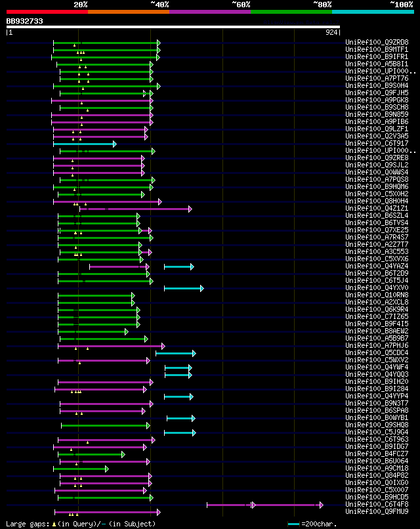Screen dimensions: 420x529
Task: Select the UniRef100_Q4YXV0 label
Action: click(377, 287)
